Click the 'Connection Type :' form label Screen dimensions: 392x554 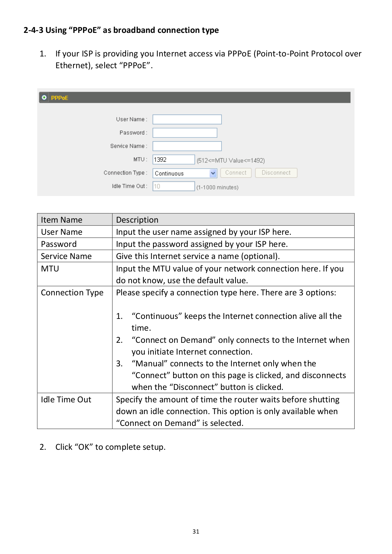[125, 173]
